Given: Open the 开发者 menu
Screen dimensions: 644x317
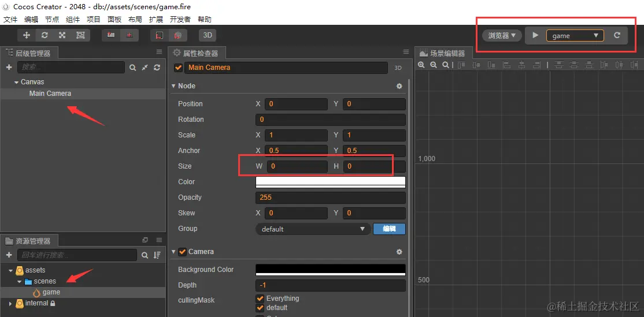Looking at the screenshot, I should pyautogui.click(x=180, y=19).
